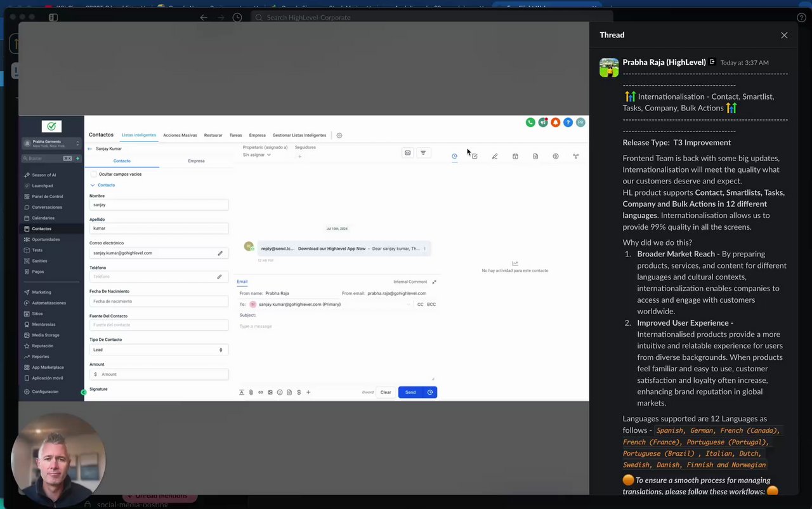Open the schedule send clock dropdown
The height and width of the screenshot is (509, 812).
tap(430, 392)
